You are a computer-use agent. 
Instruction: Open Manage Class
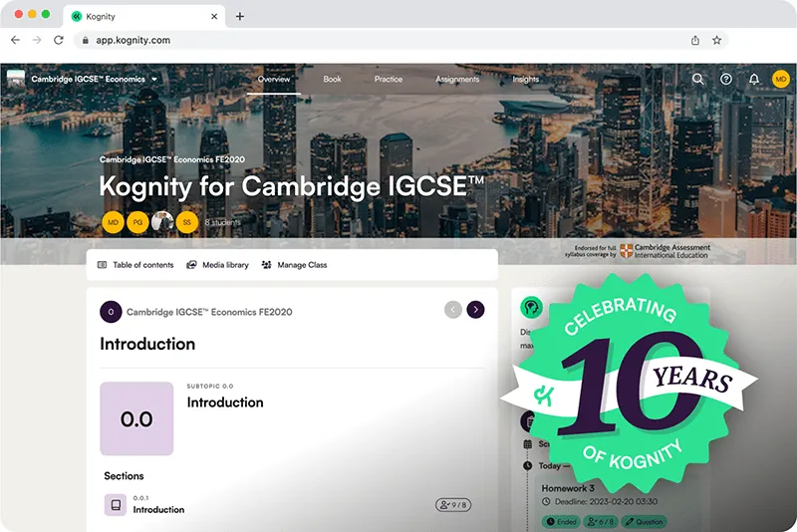[294, 265]
